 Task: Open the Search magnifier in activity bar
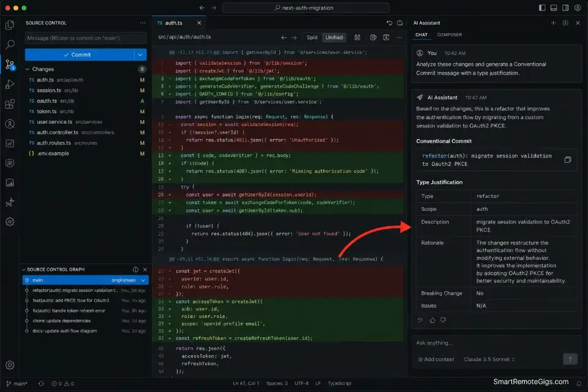click(10, 44)
